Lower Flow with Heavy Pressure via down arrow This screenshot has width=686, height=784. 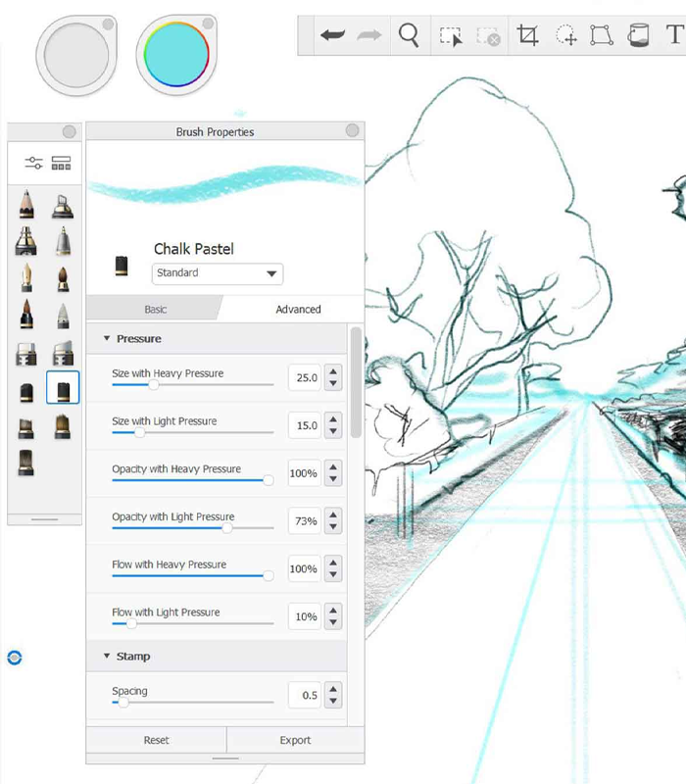pos(333,575)
